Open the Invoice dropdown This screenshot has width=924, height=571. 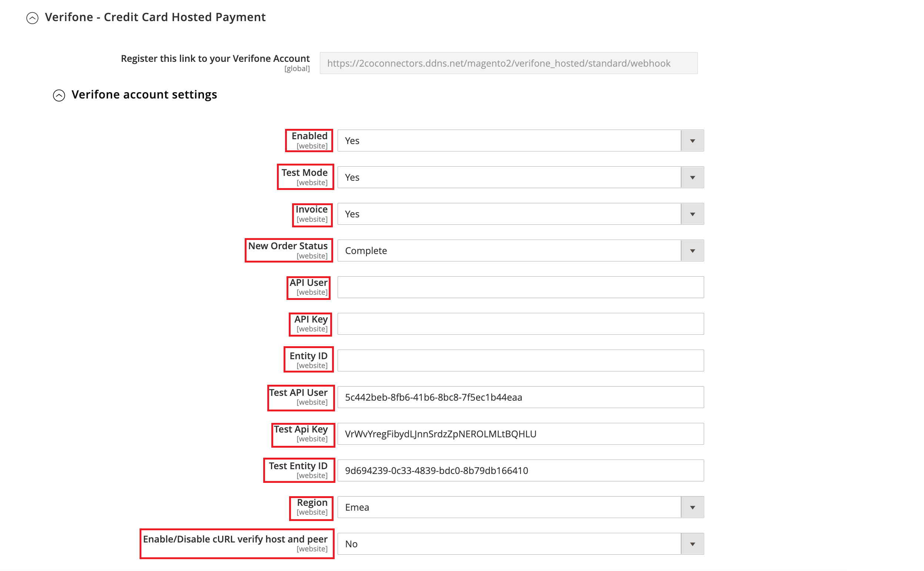click(692, 214)
